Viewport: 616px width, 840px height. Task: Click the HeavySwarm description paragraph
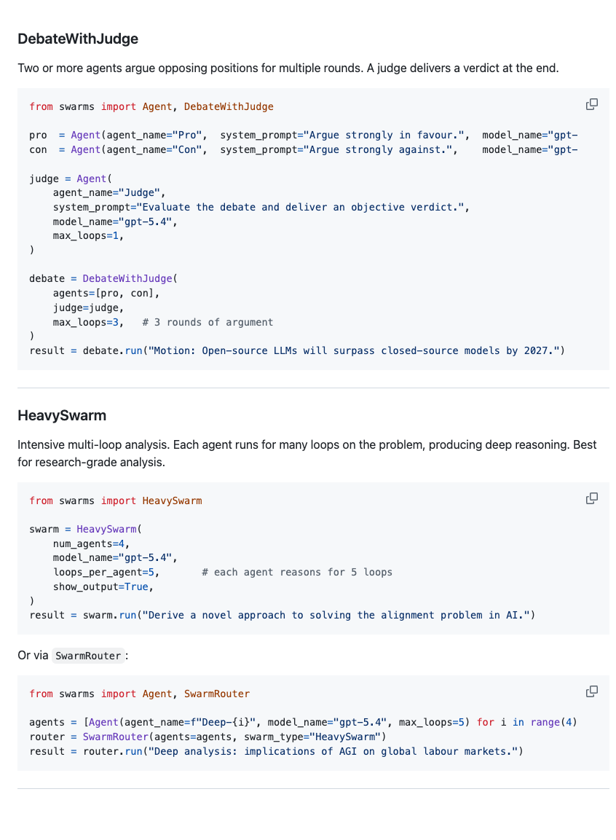coord(308,453)
